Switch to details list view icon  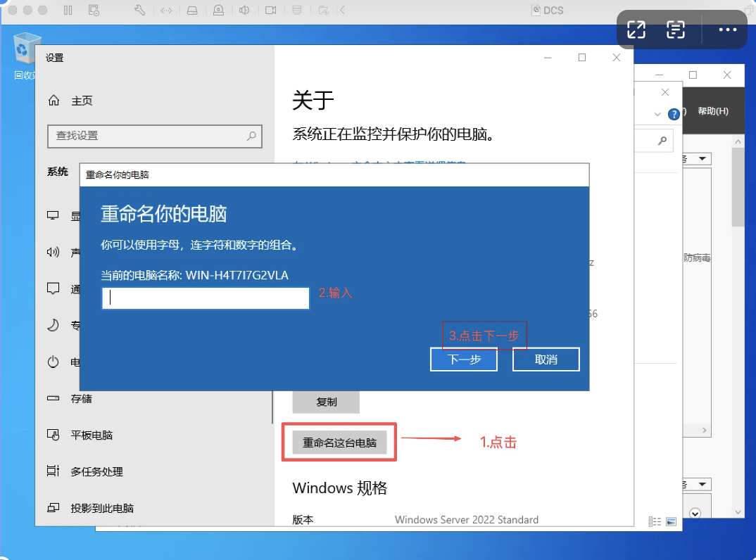(655, 521)
